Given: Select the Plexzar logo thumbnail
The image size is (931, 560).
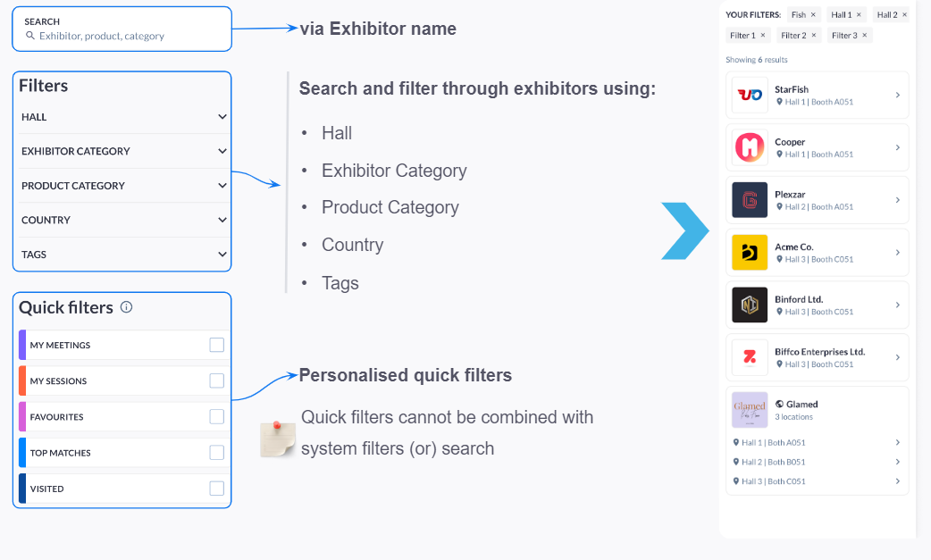Looking at the screenshot, I should [x=750, y=200].
